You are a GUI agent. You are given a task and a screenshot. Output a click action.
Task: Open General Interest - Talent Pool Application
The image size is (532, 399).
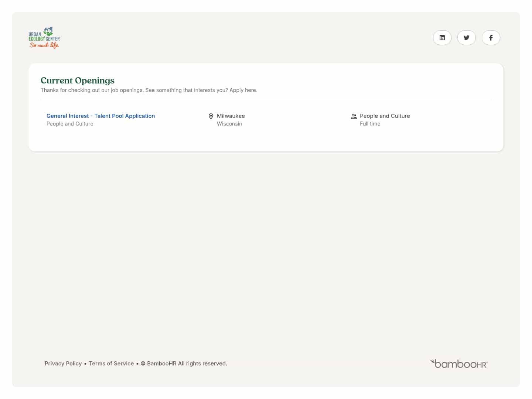click(100, 116)
